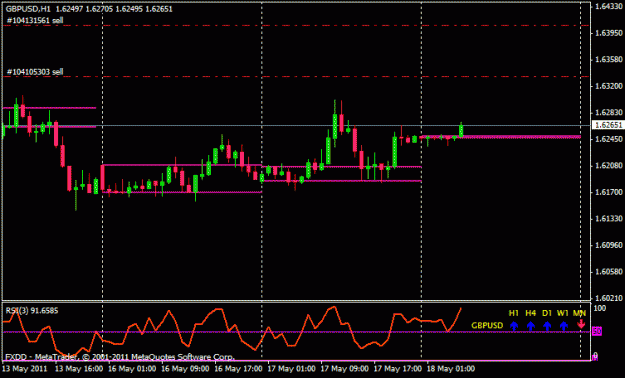Image resolution: width=625 pixels, height=378 pixels.
Task: Click the MN red down arrow indicator
Action: (x=581, y=324)
